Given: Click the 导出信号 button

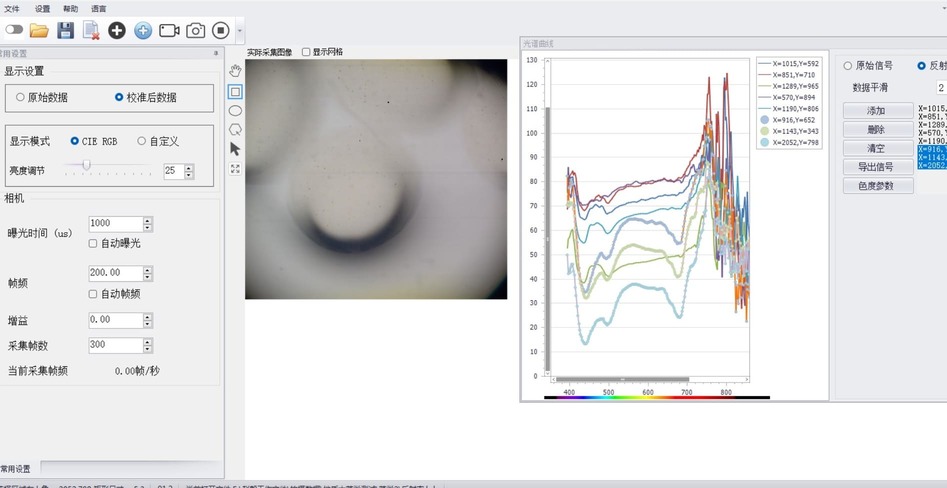Looking at the screenshot, I should [877, 167].
